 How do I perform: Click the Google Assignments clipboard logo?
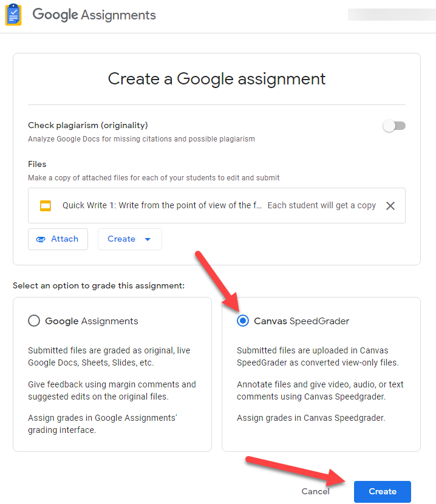click(13, 15)
